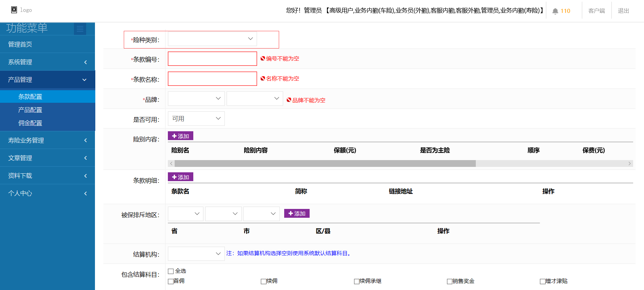The image size is (644, 290).
Task: Check the 全选 checkbox
Action: coord(171,271)
